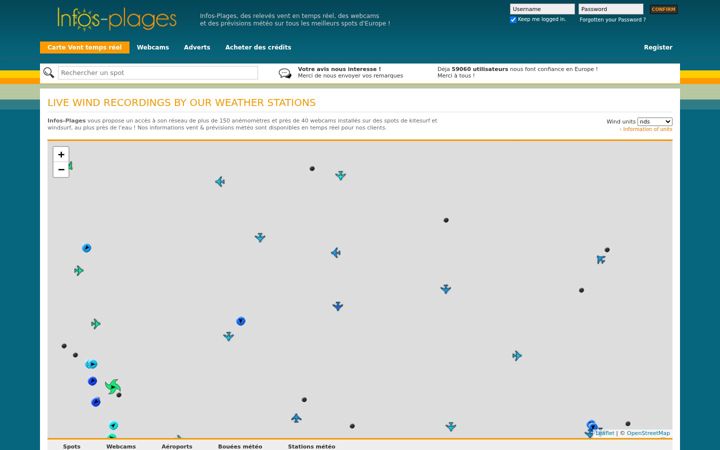Select the black dot beside the tilted airplane

click(607, 250)
